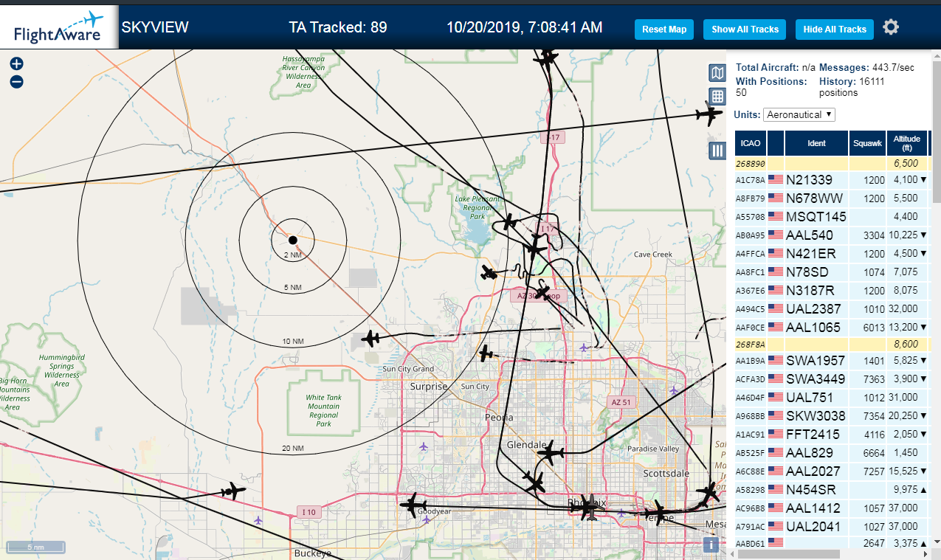The image size is (941, 560).
Task: Select the highlighted row with ICAO 268F8A
Action: point(833,345)
